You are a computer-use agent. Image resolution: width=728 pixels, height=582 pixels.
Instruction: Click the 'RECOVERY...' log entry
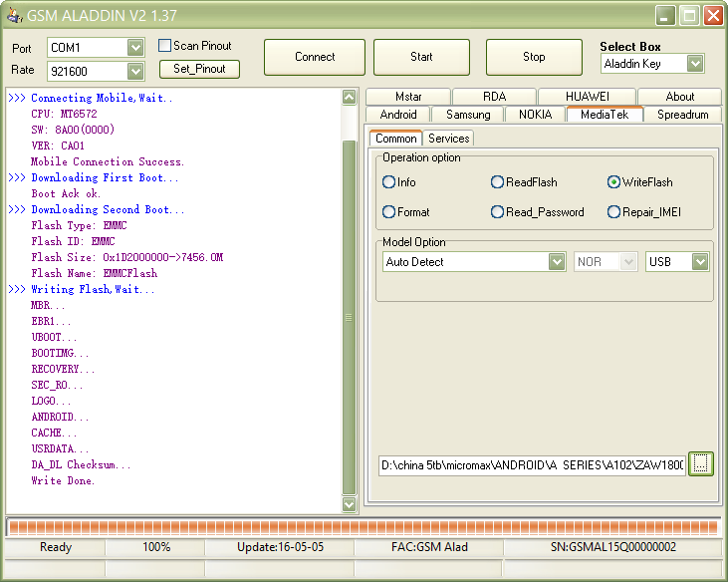(x=63, y=370)
